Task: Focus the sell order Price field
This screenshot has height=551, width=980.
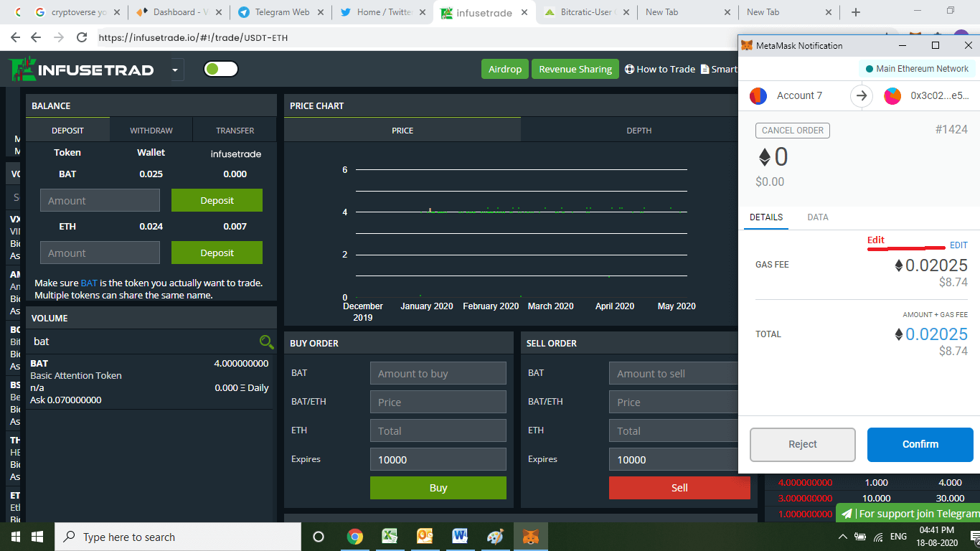Action: click(x=674, y=402)
